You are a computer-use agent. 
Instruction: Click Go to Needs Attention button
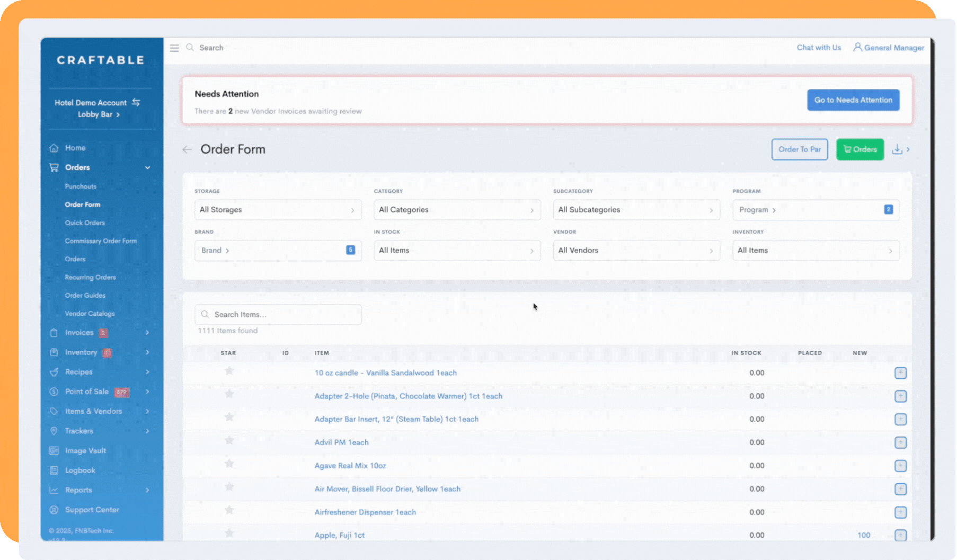point(853,100)
